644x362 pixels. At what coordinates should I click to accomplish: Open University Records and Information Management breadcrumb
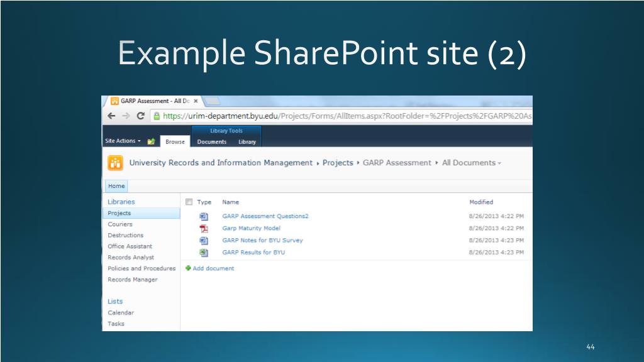[221, 163]
